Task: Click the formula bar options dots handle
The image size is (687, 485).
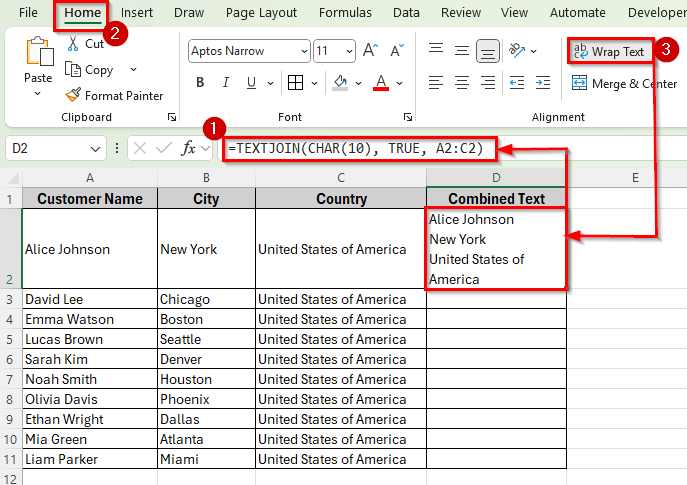Action: tap(117, 149)
